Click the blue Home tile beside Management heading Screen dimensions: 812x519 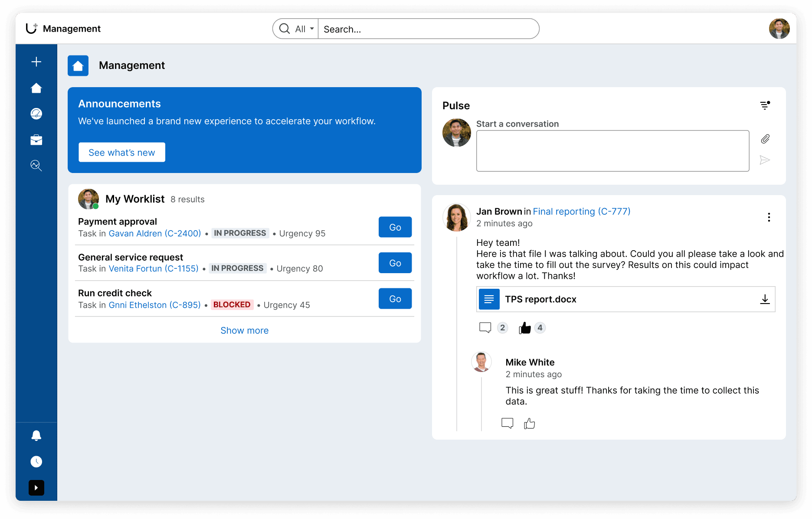(x=78, y=65)
